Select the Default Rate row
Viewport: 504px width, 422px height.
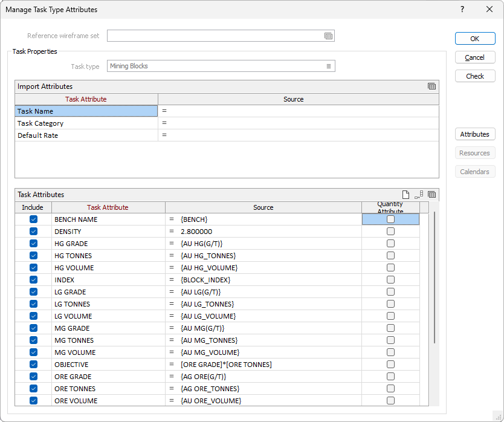pyautogui.click(x=86, y=135)
